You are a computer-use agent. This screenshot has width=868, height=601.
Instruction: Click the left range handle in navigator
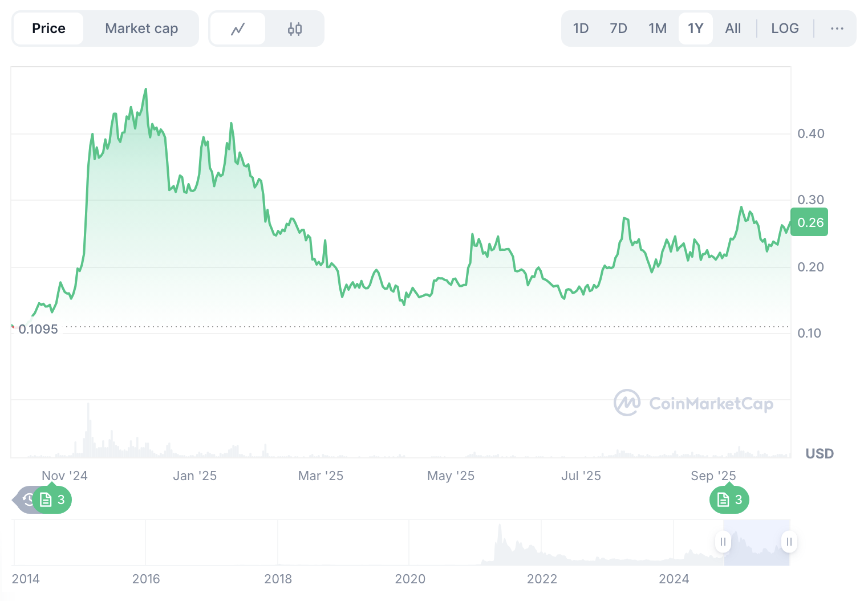[723, 542]
